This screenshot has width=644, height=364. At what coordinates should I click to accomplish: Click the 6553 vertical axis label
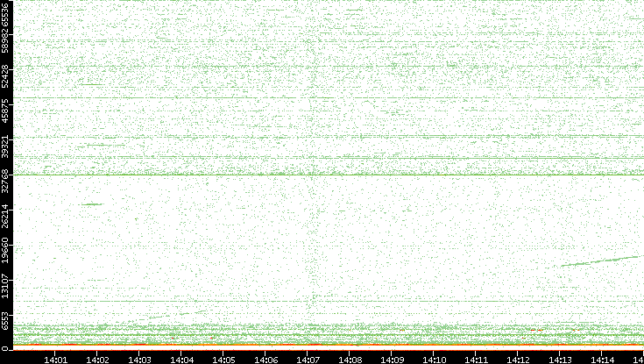(4, 322)
